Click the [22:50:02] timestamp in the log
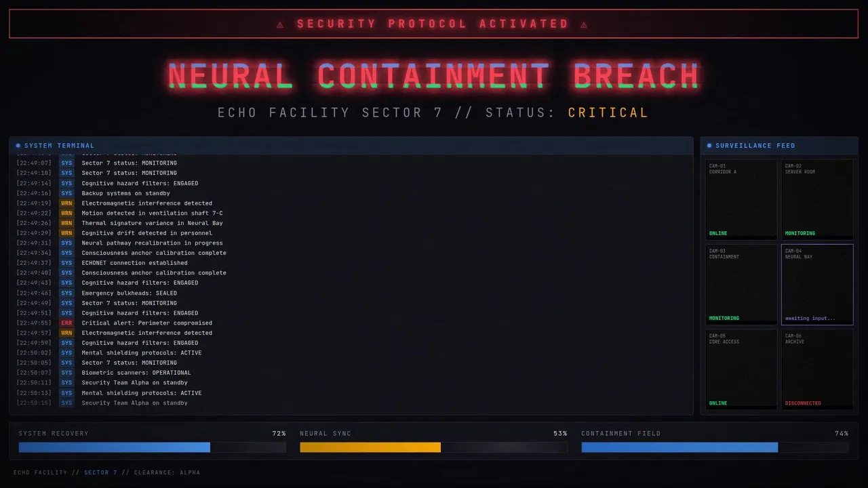 pos(34,353)
